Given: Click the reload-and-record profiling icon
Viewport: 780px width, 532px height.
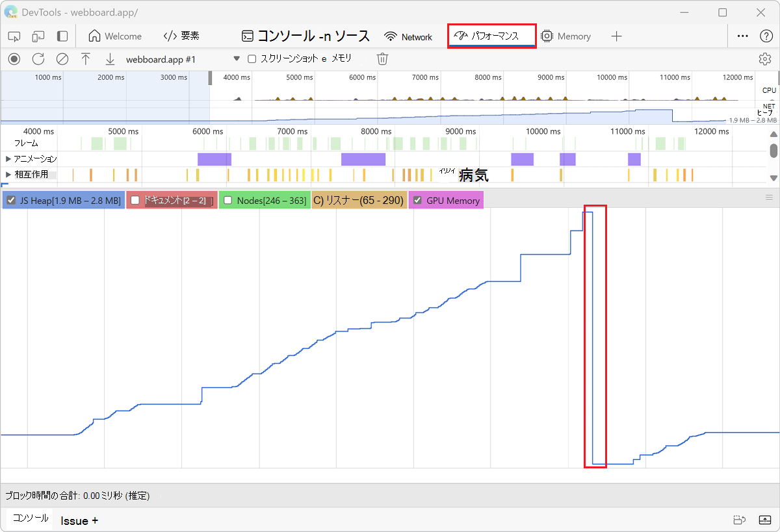Looking at the screenshot, I should (x=38, y=58).
